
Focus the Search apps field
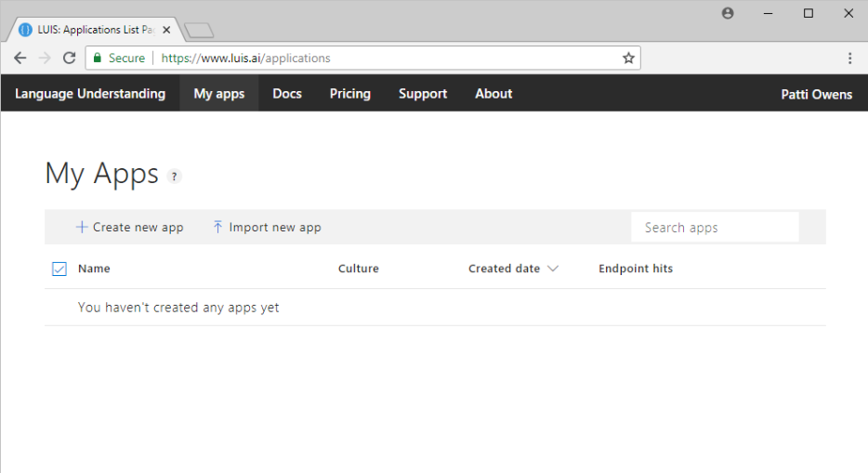point(715,228)
